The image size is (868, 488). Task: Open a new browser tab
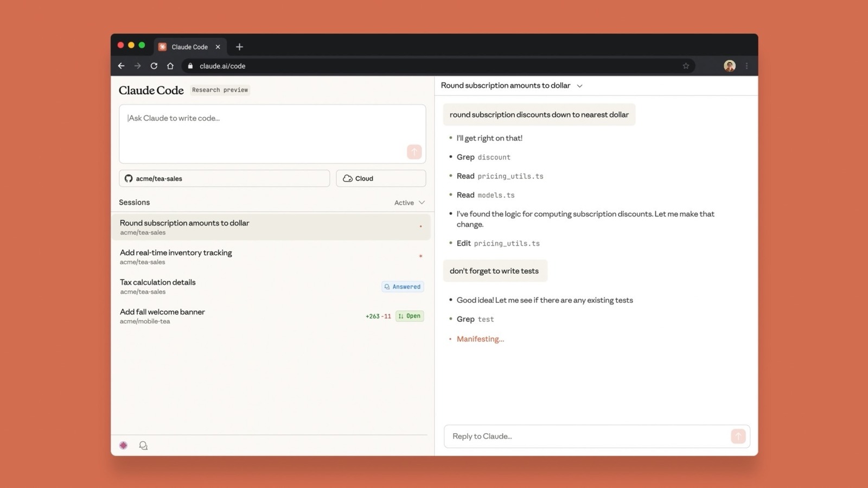(239, 47)
